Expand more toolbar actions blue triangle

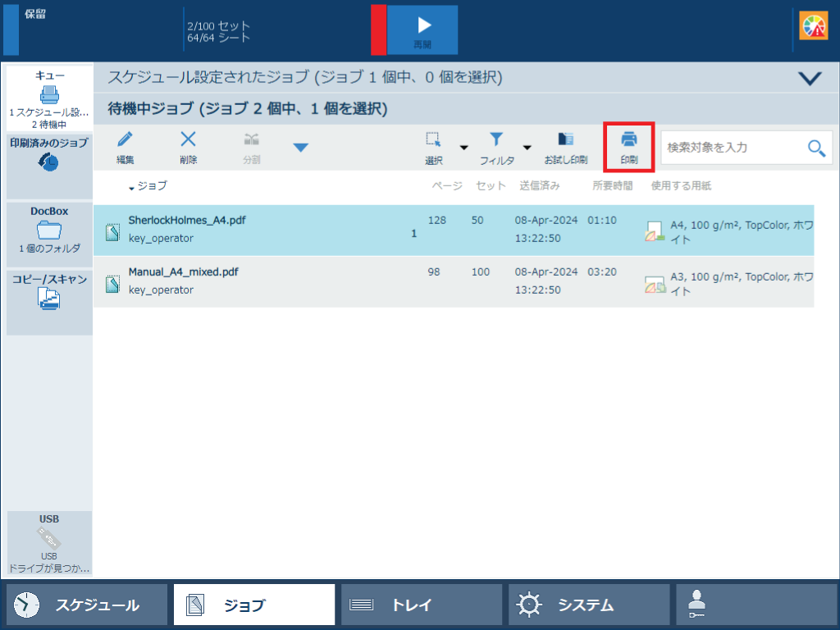(x=301, y=148)
